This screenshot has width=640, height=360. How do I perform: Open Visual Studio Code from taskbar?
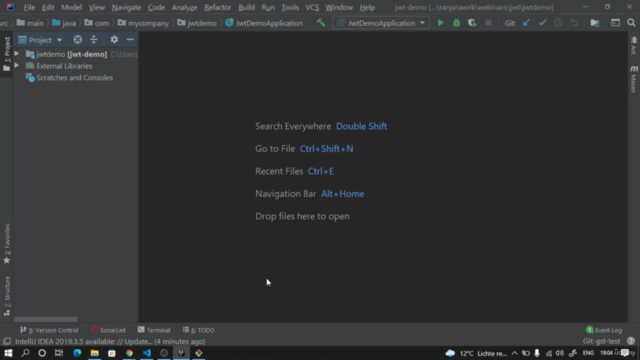pyautogui.click(x=147, y=353)
